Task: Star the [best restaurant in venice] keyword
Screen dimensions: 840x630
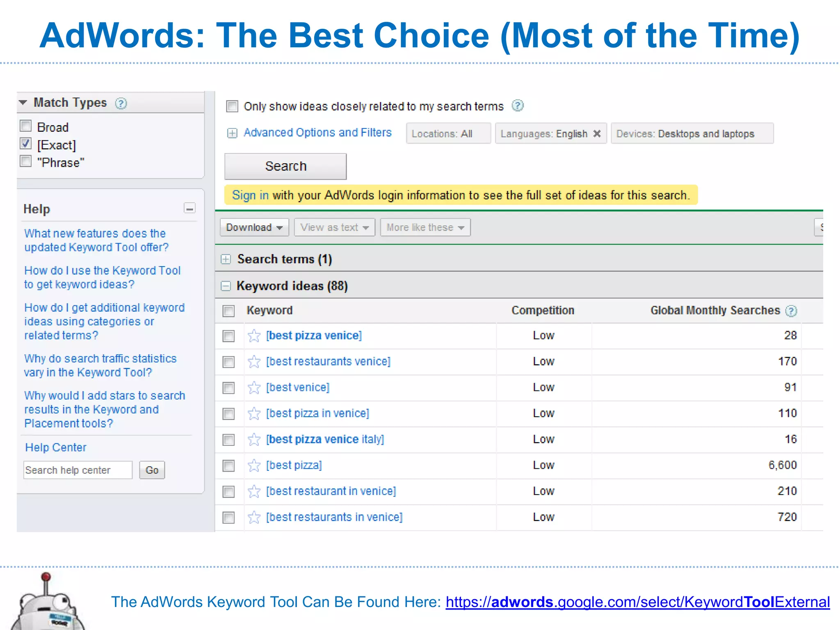Action: (x=254, y=491)
